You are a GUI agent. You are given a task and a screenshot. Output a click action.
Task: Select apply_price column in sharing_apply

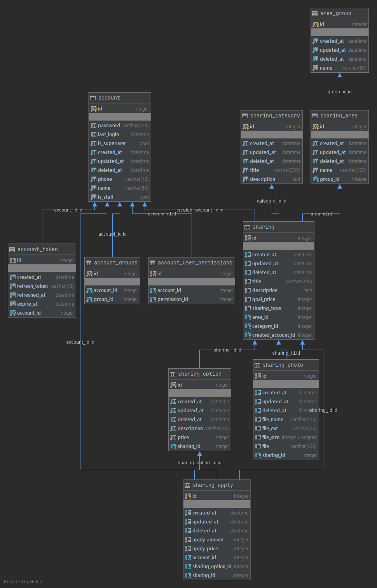[217, 549]
